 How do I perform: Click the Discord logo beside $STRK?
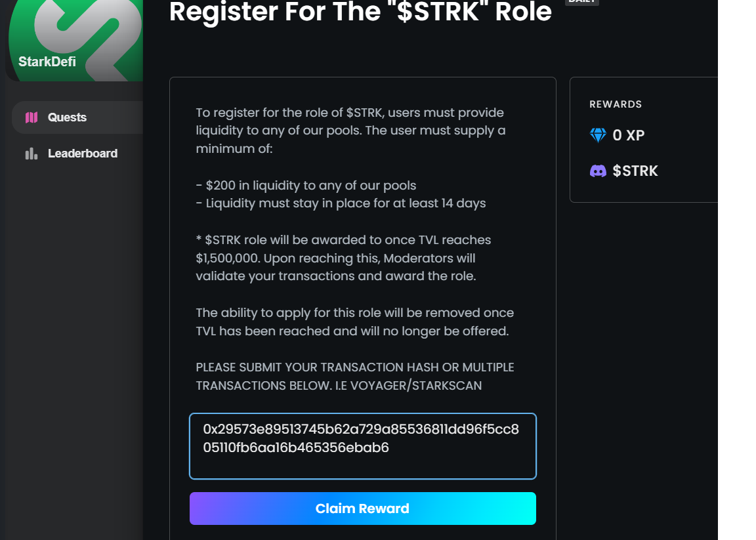598,171
